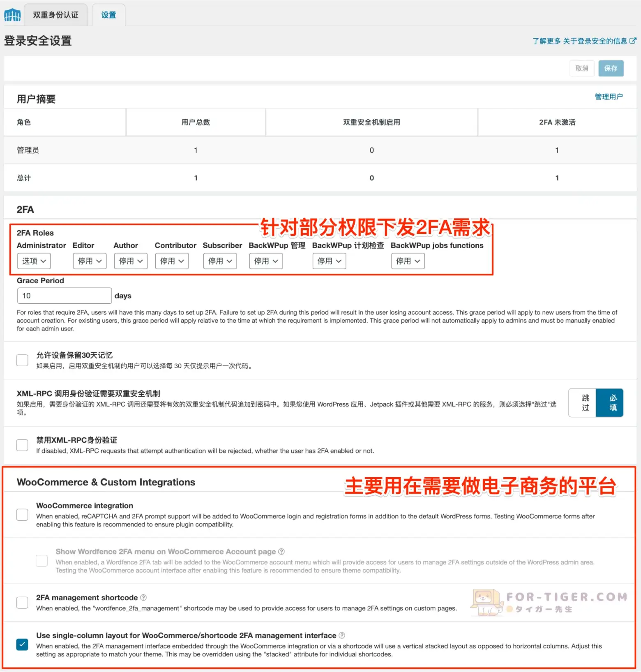The width and height of the screenshot is (641, 672).
Task: Open Author 2FA role dropdown
Action: tap(131, 261)
